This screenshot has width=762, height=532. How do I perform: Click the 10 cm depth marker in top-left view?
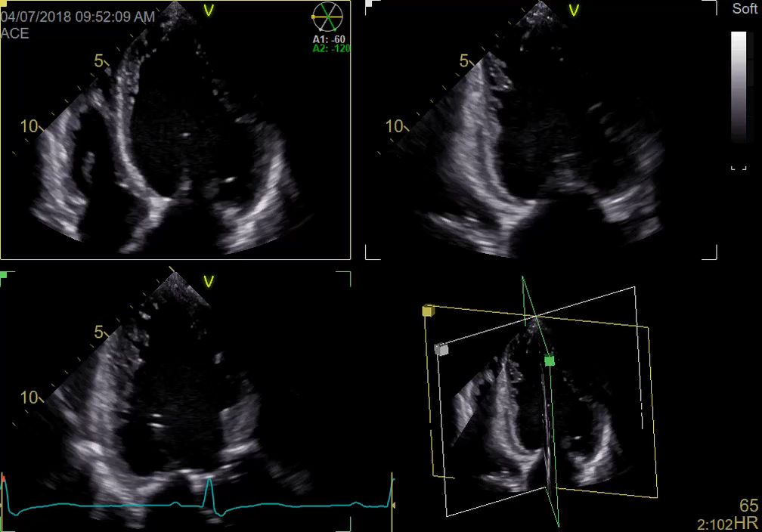click(x=29, y=126)
